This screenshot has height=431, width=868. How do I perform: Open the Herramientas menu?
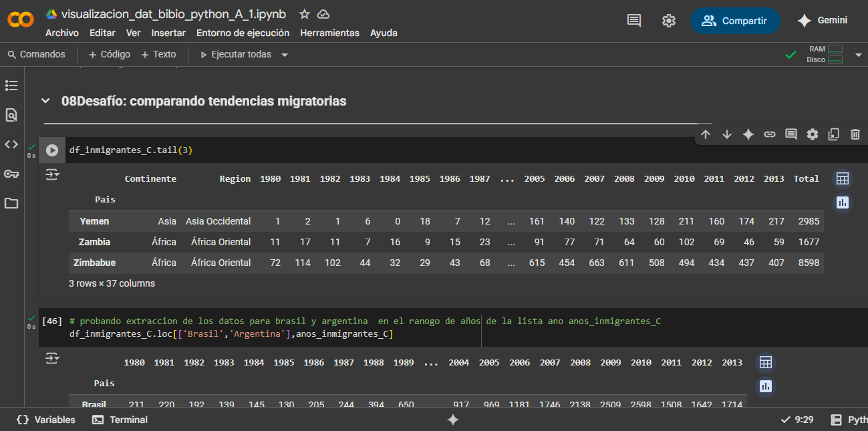(329, 33)
